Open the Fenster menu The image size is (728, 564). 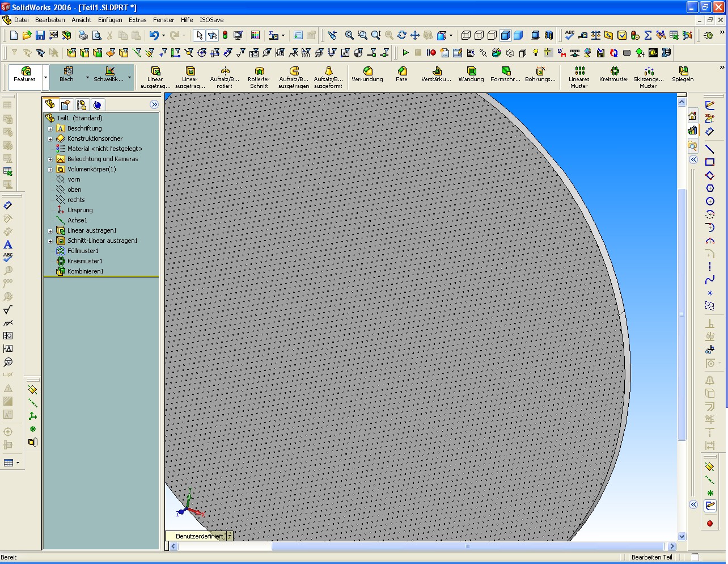click(164, 20)
